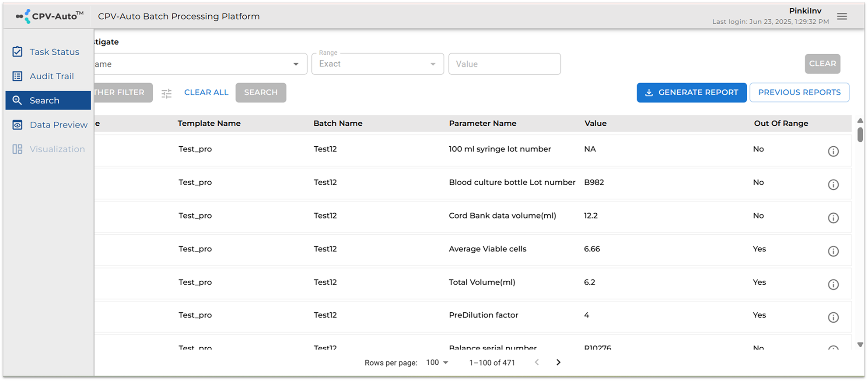The height and width of the screenshot is (381, 868).
Task: Open the Visualization page
Action: 48,149
